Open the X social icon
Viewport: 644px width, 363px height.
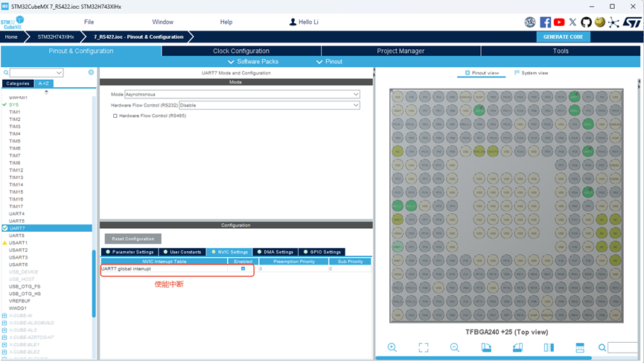(x=573, y=22)
